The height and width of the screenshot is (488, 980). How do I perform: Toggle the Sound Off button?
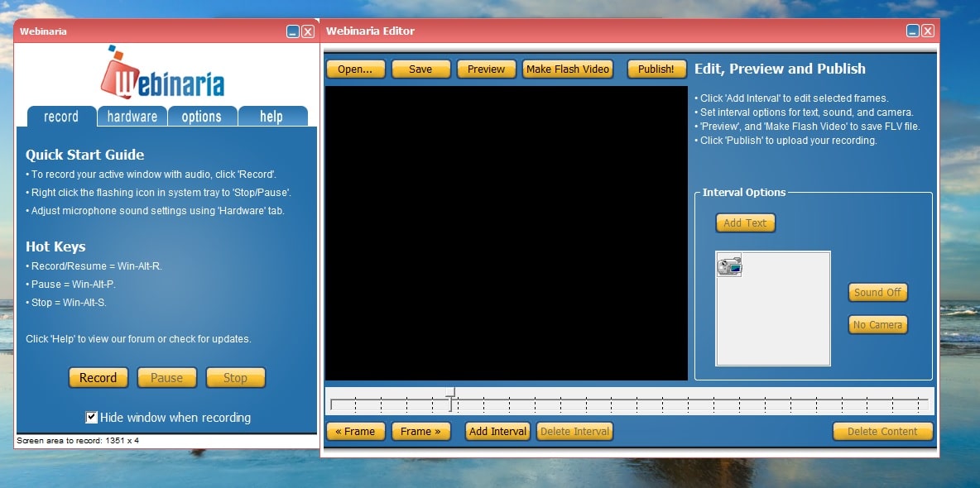[877, 293]
